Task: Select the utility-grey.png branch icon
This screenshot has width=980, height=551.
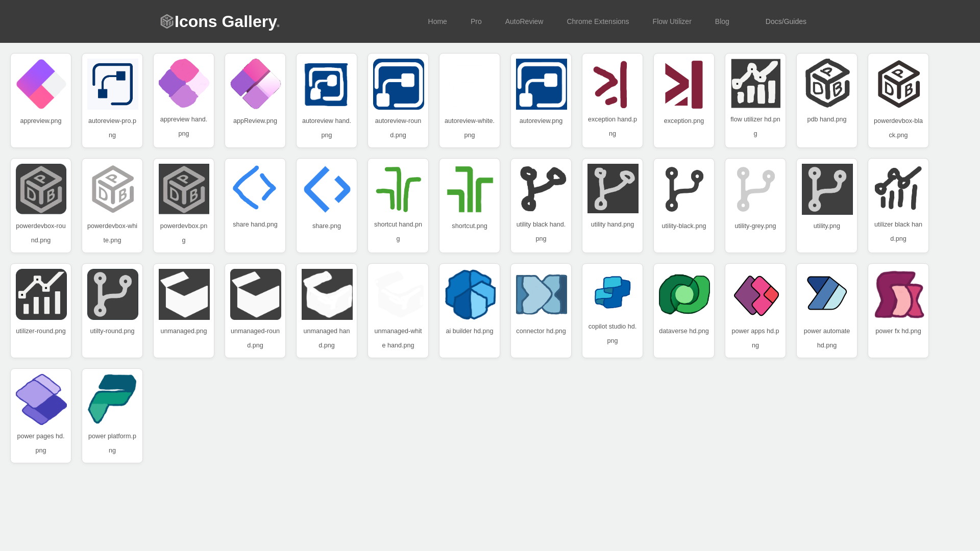Action: (x=755, y=189)
